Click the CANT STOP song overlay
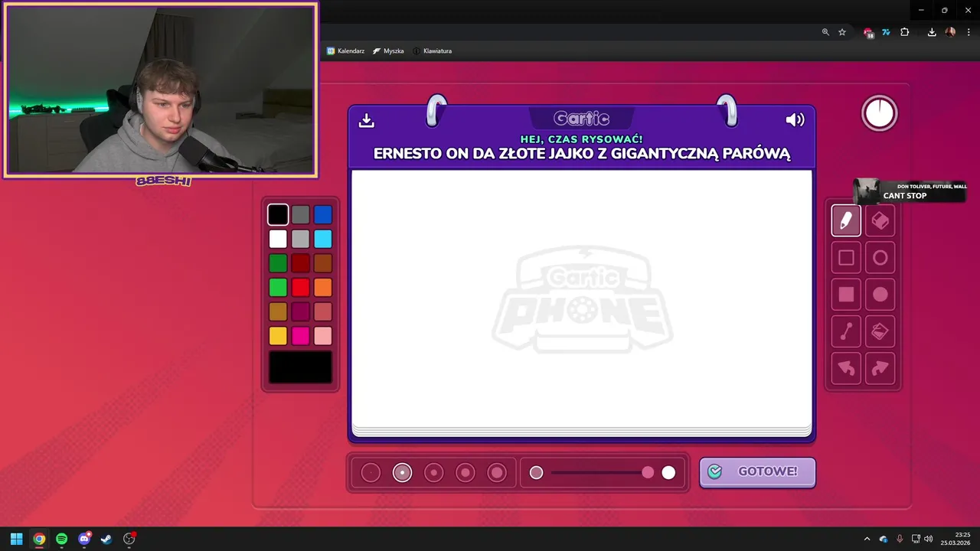 coord(910,191)
